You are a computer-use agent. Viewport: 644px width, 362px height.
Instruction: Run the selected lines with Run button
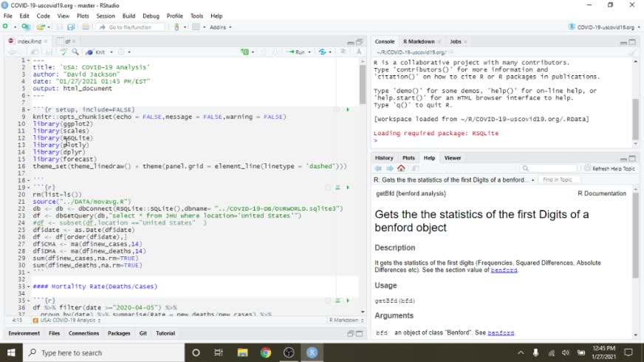tap(296, 52)
